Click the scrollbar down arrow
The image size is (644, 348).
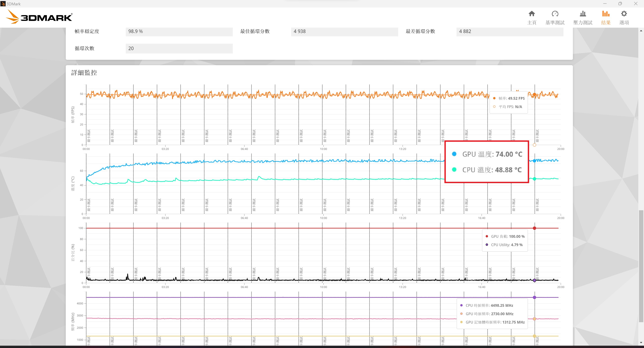pos(641,342)
